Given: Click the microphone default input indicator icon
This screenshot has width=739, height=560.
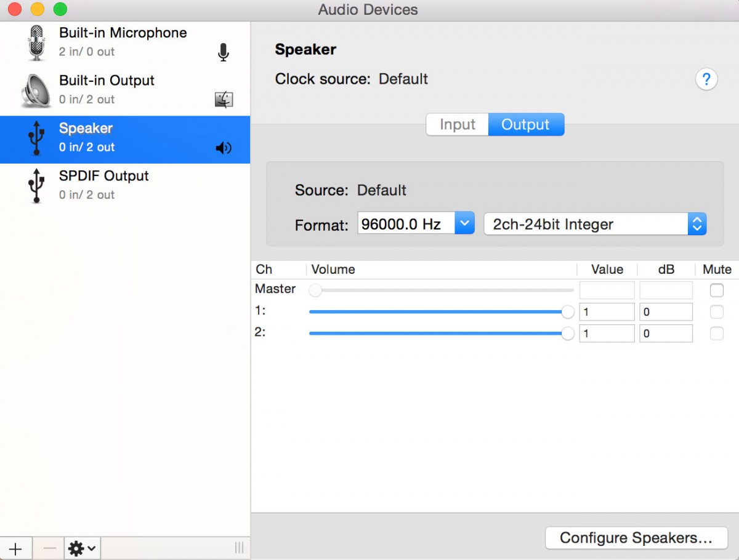Looking at the screenshot, I should tap(224, 53).
